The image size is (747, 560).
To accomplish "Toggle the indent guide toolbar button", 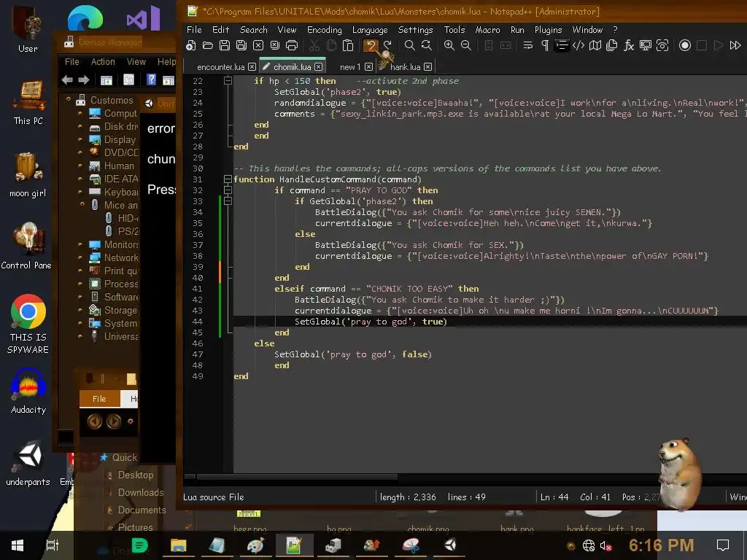I will [x=562, y=45].
